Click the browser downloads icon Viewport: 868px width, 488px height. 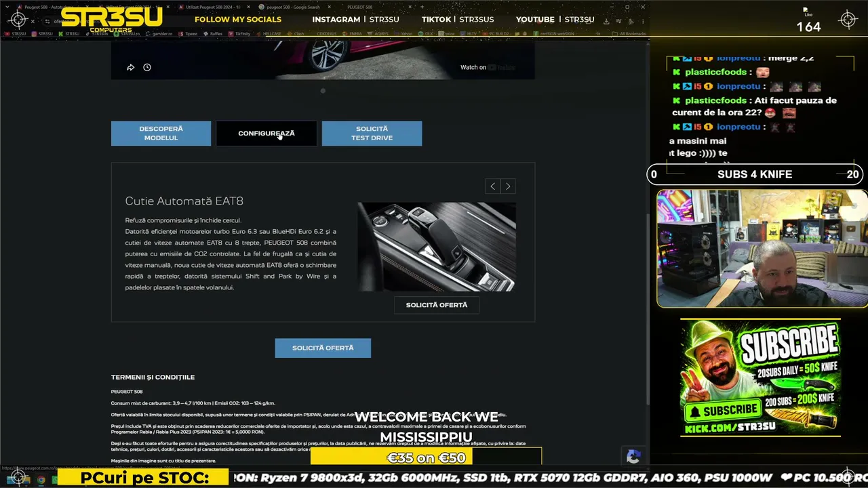pos(606,21)
